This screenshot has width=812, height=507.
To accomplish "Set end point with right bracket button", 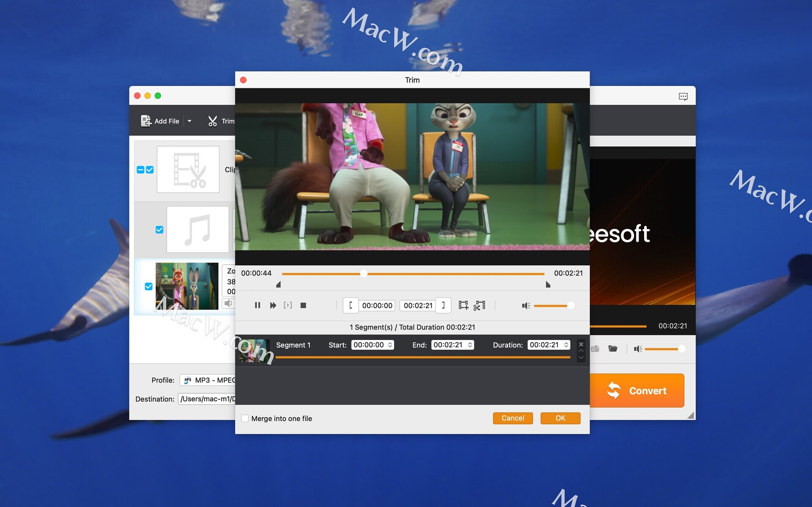I will tap(443, 305).
